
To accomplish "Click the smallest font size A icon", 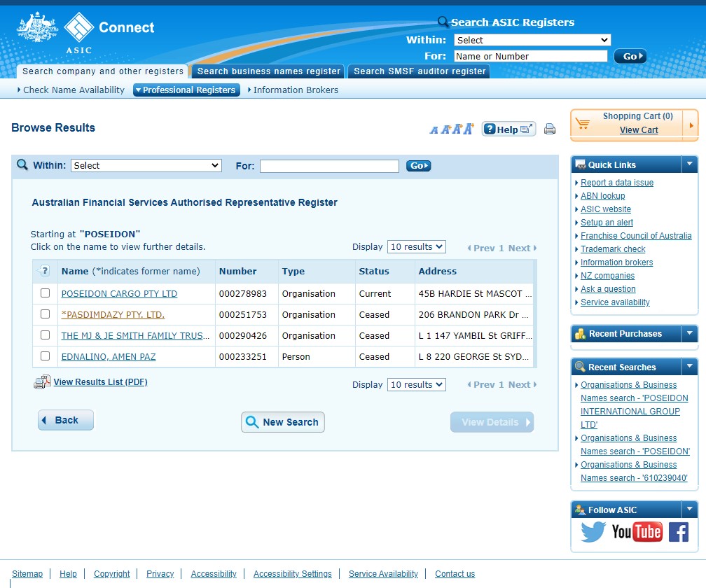I will (x=434, y=130).
